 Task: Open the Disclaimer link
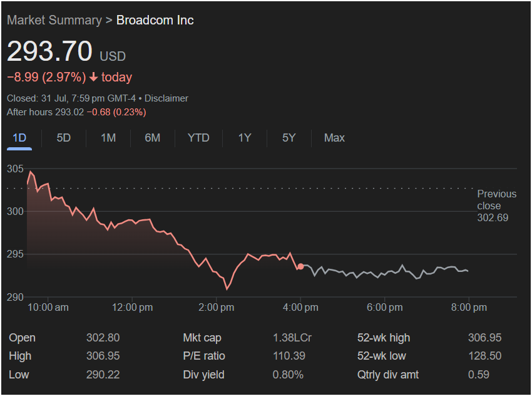click(166, 98)
